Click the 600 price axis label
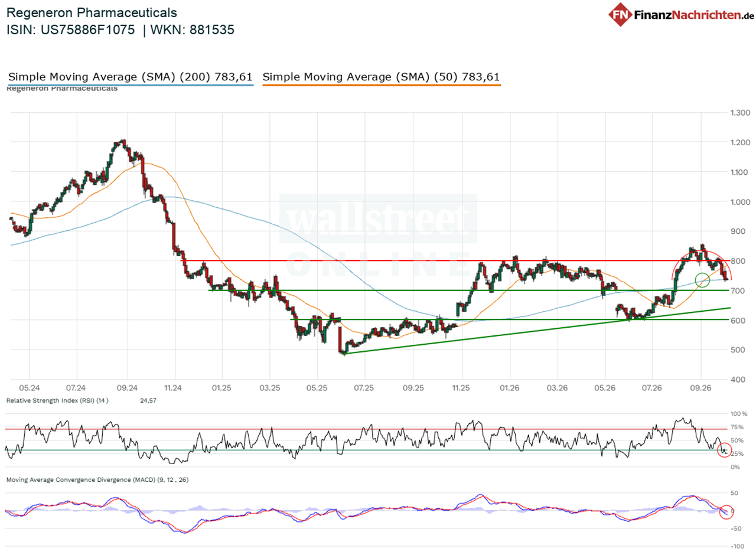This screenshot has width=756, height=555. [x=738, y=320]
